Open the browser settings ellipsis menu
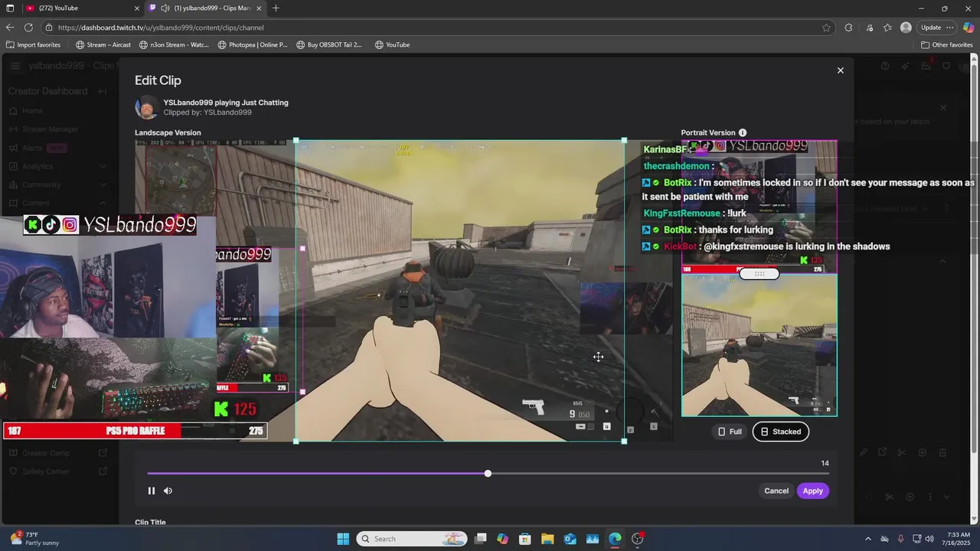 click(951, 28)
